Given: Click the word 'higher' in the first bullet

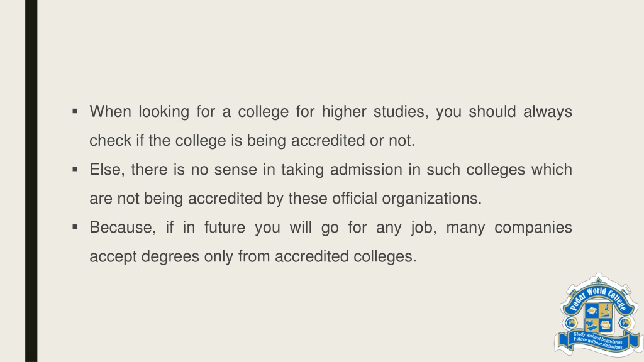Looking at the screenshot, I should (x=344, y=112).
